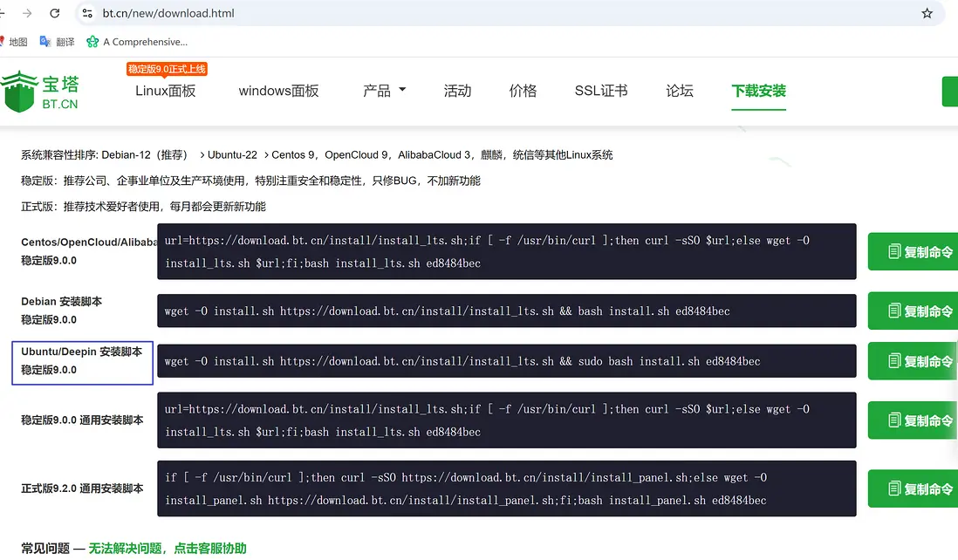Open the 地图 bookmark
The image size is (958, 560).
point(14,42)
